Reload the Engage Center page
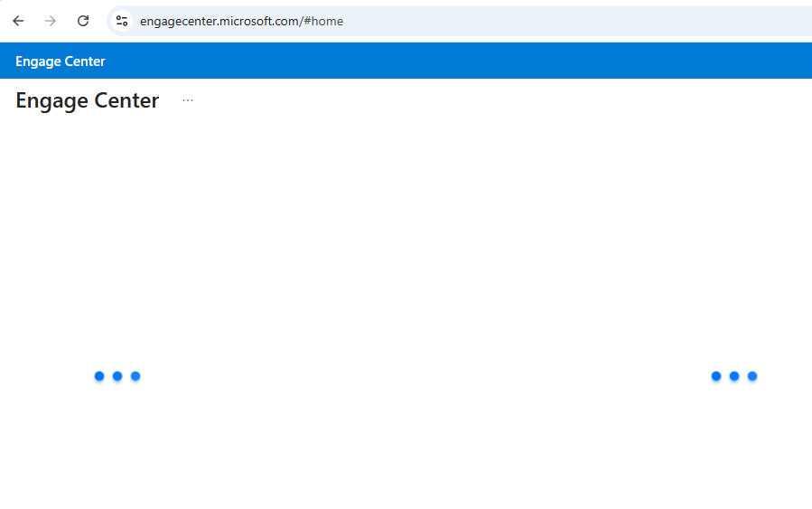The height and width of the screenshot is (509, 812). (83, 21)
